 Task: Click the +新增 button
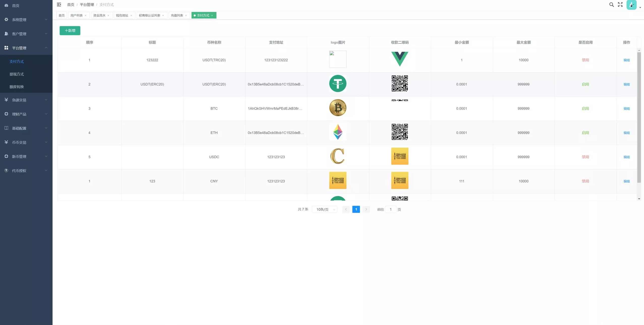[x=70, y=31]
